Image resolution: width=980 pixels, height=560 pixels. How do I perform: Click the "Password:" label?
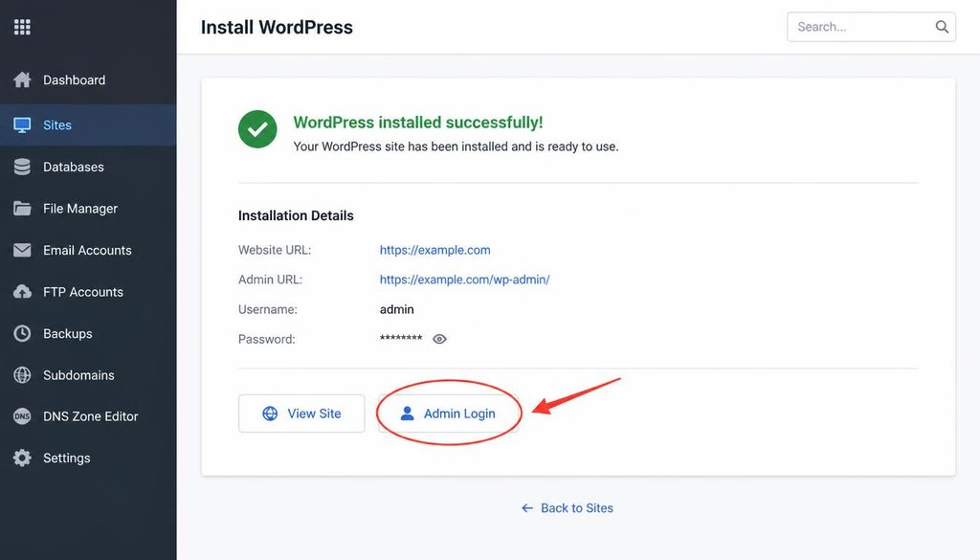(267, 339)
